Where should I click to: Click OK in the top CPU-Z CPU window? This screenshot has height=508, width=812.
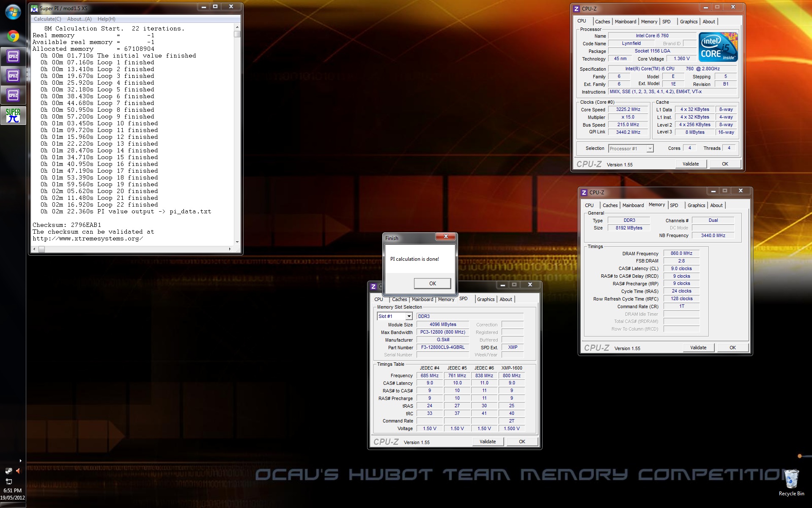pyautogui.click(x=725, y=164)
